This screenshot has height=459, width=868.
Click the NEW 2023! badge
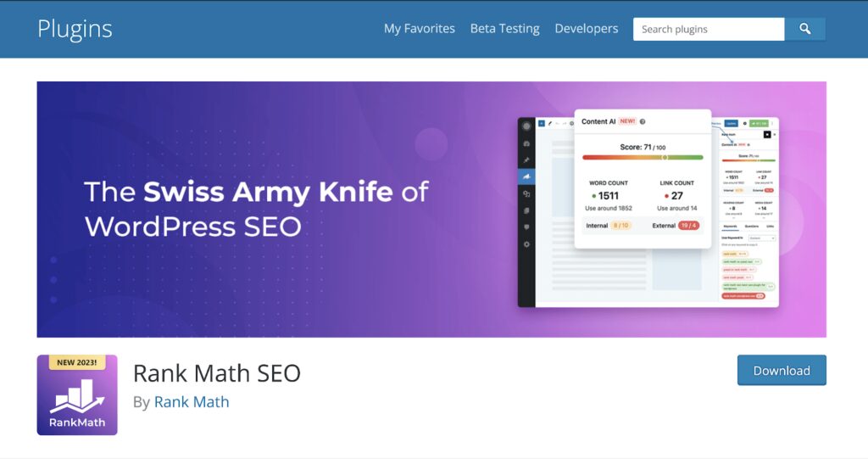click(x=77, y=362)
